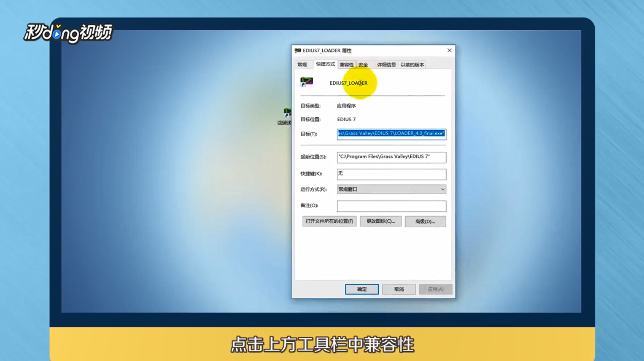
Task: Click the 打开文件所在的位置(F) button
Action: click(x=329, y=221)
